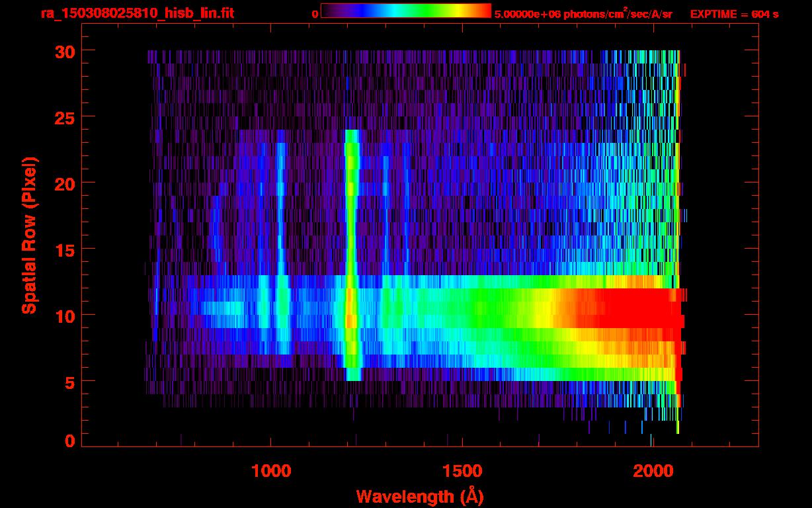
Task: Click the 1000 wavelength tick label
Action: click(x=271, y=471)
